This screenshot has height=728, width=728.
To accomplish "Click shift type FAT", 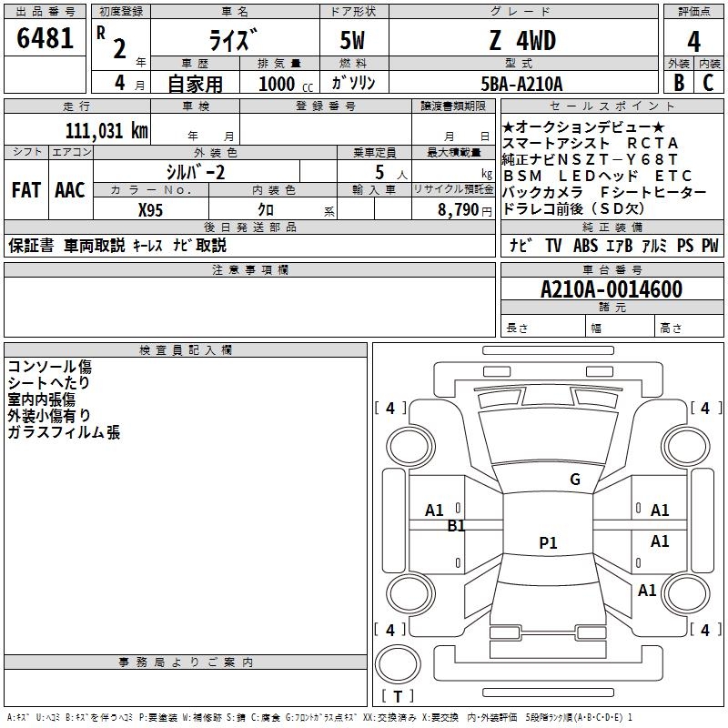I will tap(26, 190).
